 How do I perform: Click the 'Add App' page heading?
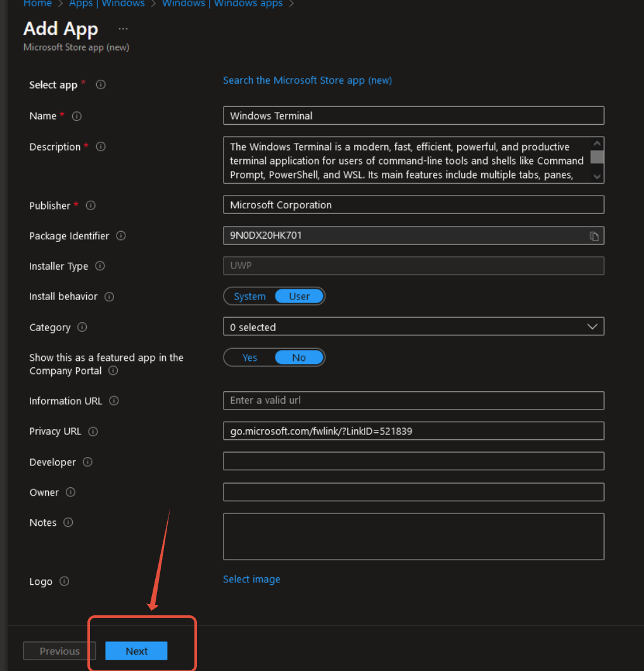[61, 28]
